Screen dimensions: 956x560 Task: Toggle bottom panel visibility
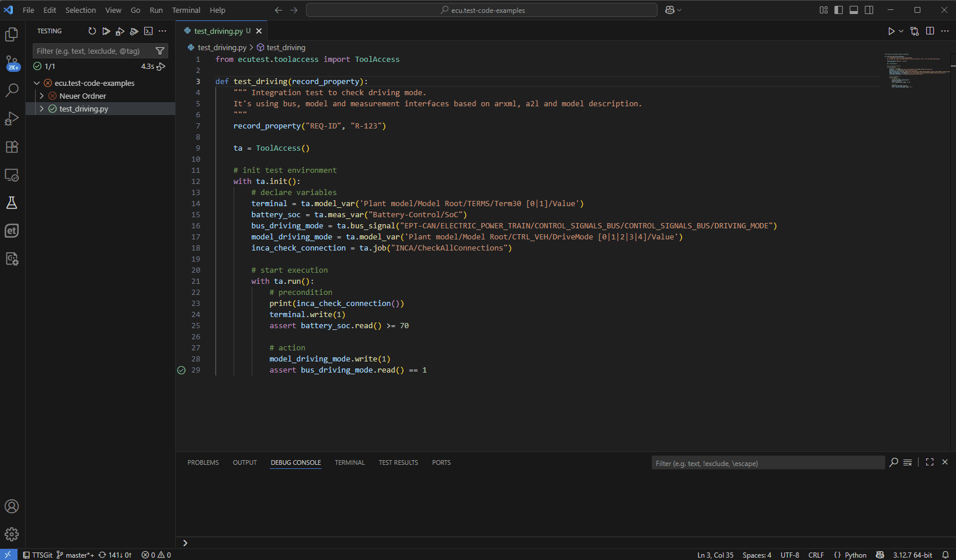pyautogui.click(x=854, y=10)
